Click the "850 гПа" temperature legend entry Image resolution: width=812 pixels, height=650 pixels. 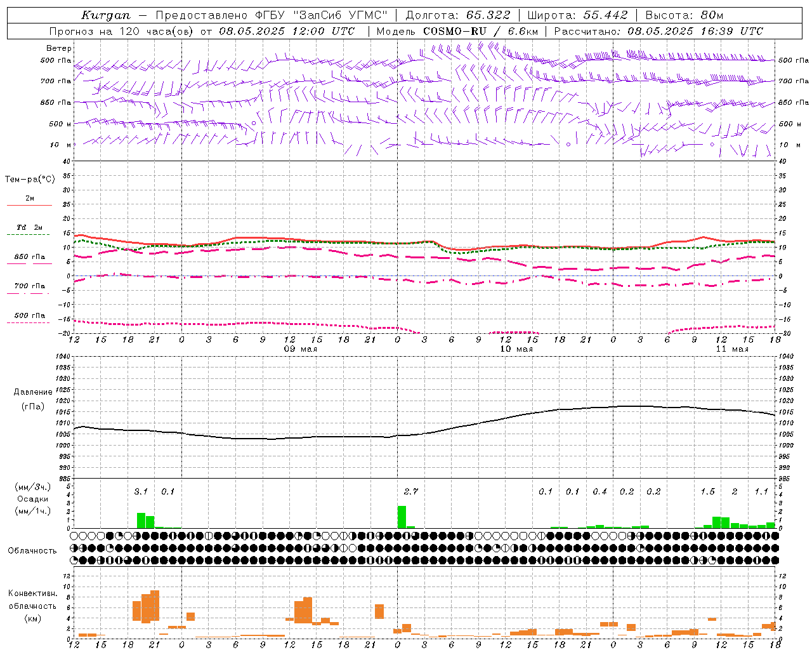[30, 257]
